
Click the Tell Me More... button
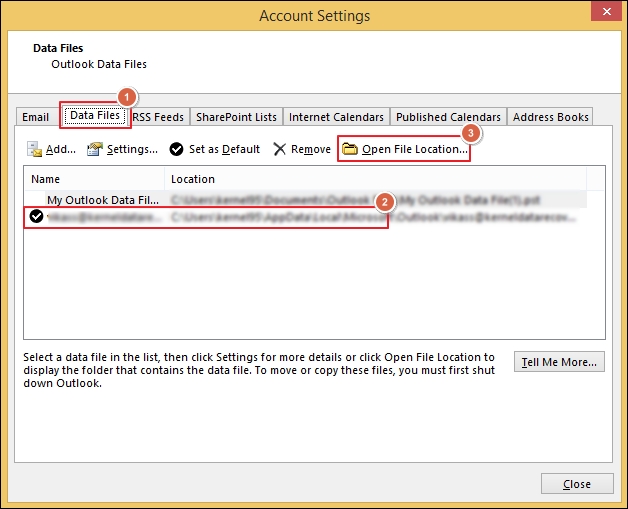(x=559, y=362)
